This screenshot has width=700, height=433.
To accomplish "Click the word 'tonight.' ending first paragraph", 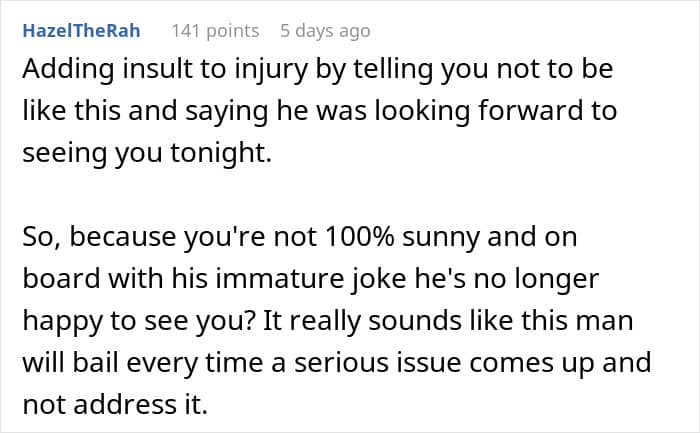I will [x=221, y=154].
